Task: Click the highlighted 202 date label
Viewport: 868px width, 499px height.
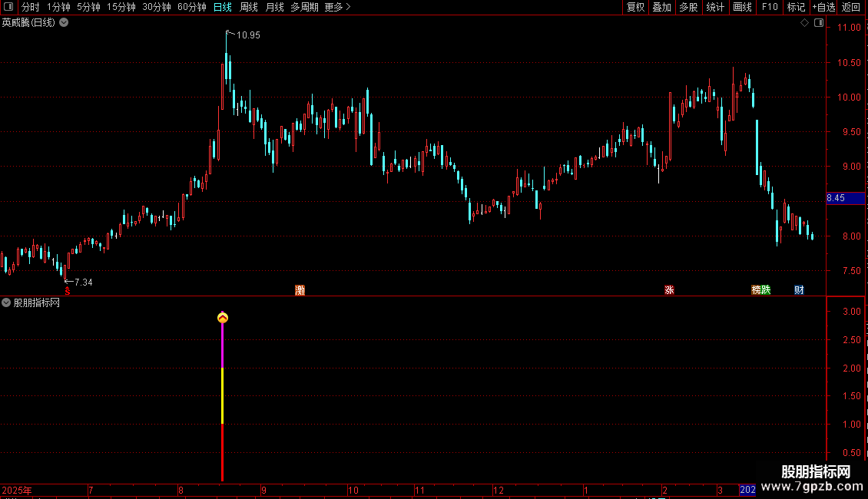Action: click(747, 490)
